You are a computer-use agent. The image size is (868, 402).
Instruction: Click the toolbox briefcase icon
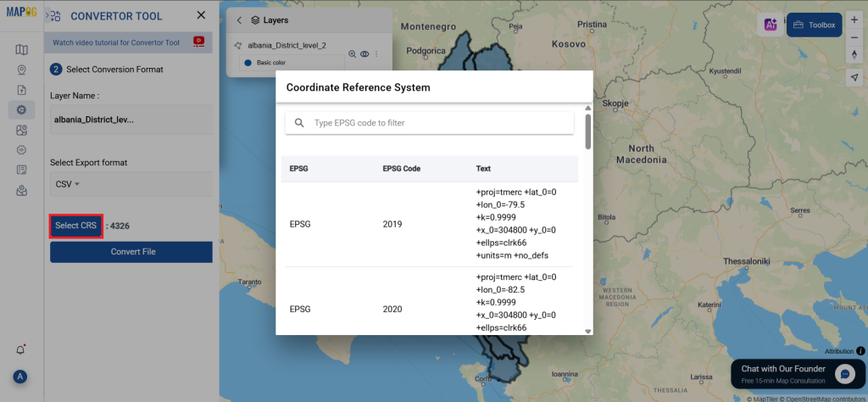(798, 25)
